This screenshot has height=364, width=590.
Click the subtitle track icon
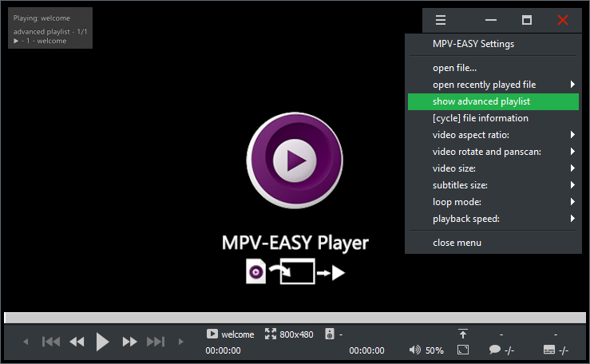548,350
